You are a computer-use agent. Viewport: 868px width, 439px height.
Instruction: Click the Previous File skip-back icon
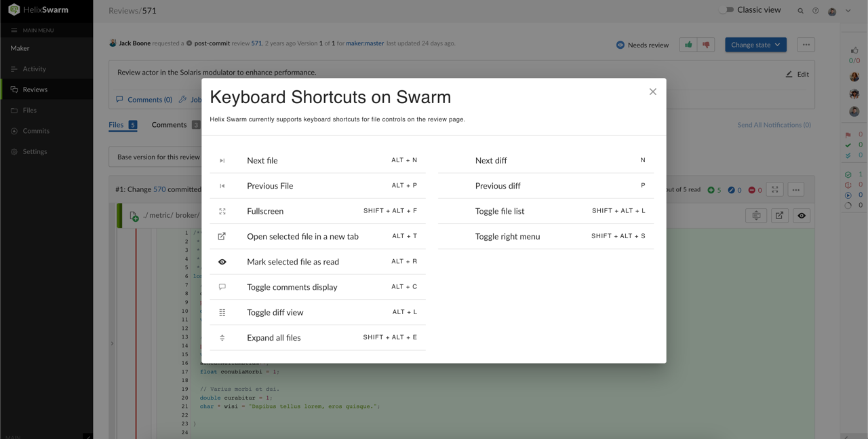click(x=222, y=186)
